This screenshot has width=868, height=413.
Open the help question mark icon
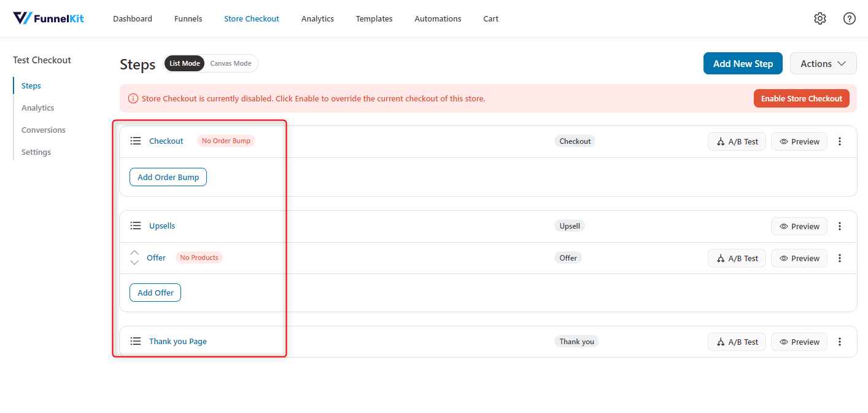850,18
